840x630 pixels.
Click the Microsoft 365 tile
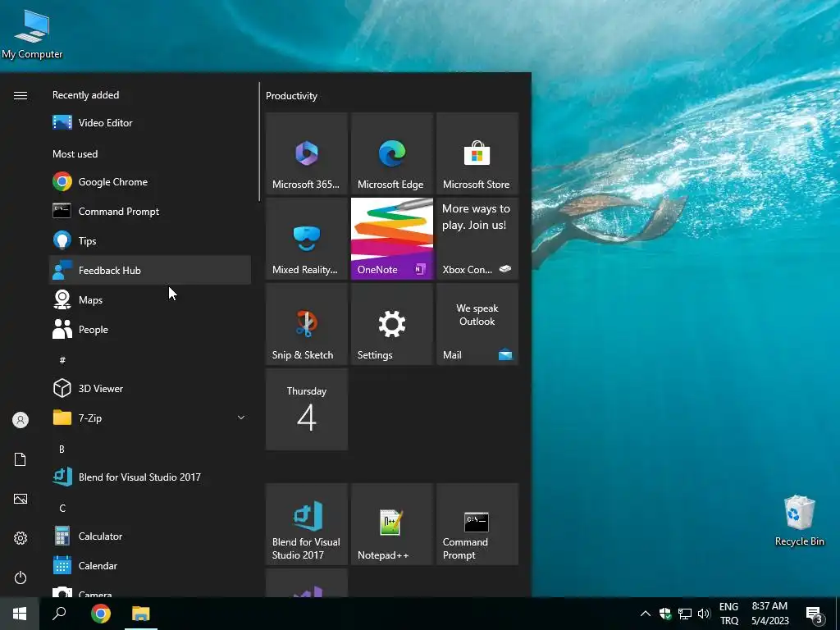tap(307, 153)
